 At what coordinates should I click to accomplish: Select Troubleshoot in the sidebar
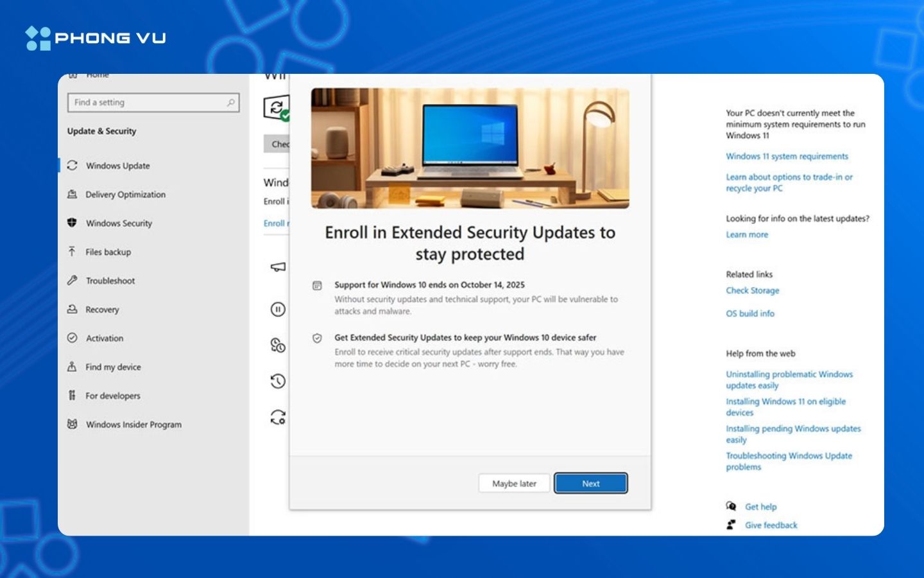click(110, 281)
